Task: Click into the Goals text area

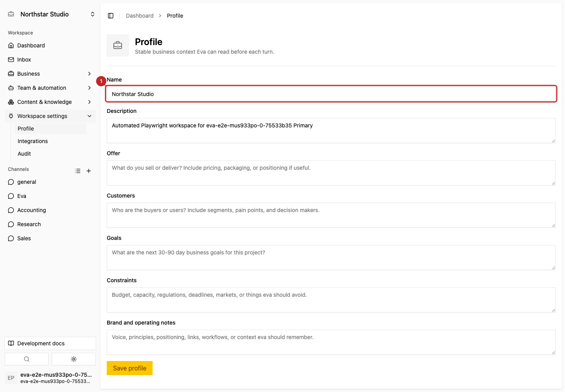Action: click(x=331, y=258)
